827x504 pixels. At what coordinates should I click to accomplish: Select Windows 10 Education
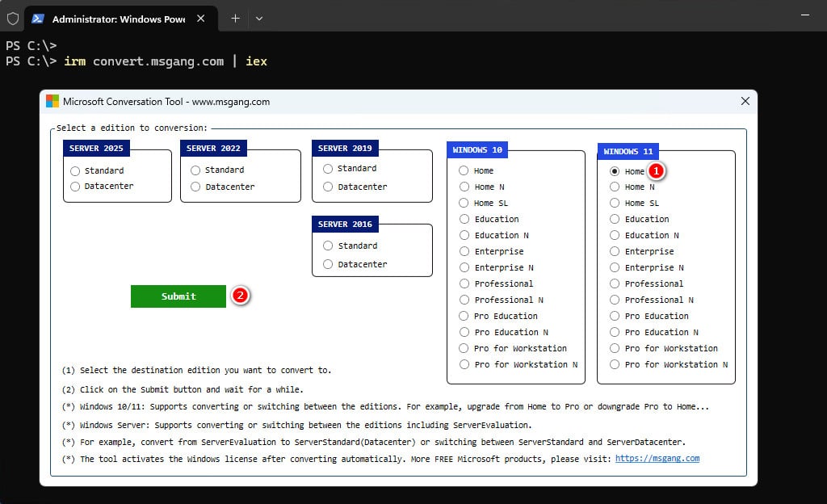[x=489, y=219]
